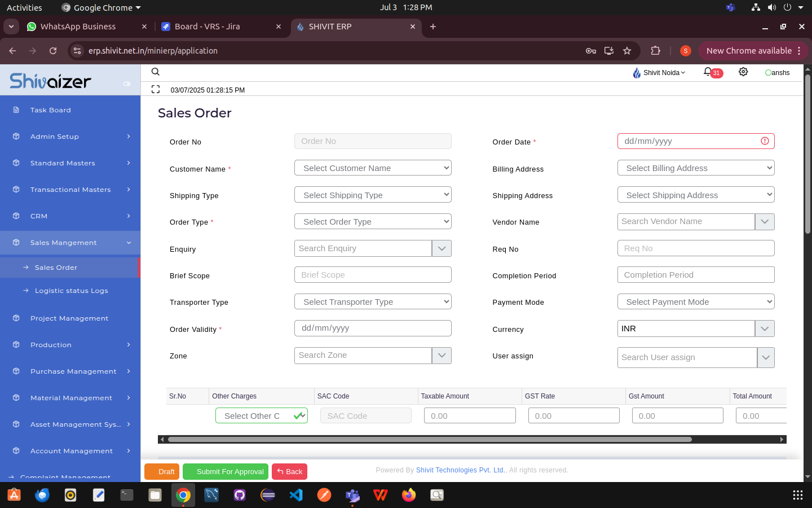Click the horizontal scrollbar under charges table
The width and height of the screenshot is (812, 508).
pos(430,439)
